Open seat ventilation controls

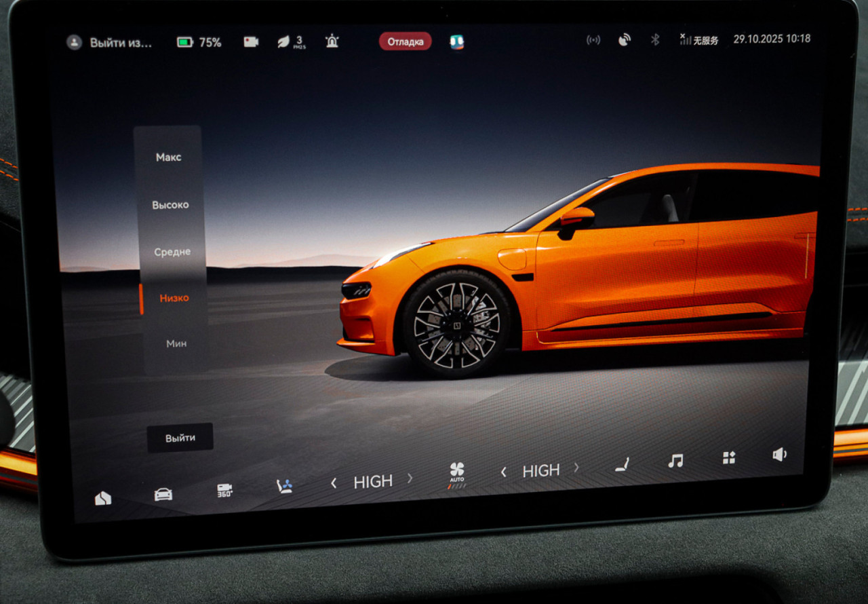tap(284, 486)
